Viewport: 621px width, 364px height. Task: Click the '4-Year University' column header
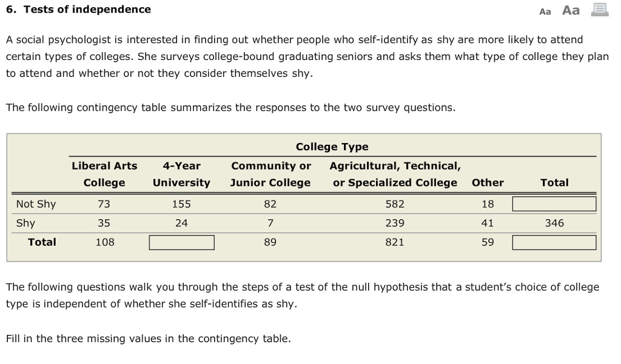click(x=181, y=174)
